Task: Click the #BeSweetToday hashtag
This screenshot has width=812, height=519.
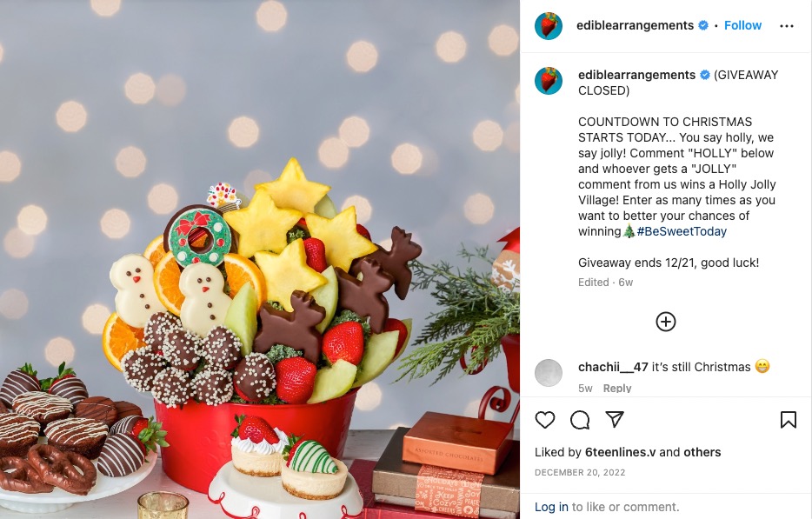Action: pos(682,231)
